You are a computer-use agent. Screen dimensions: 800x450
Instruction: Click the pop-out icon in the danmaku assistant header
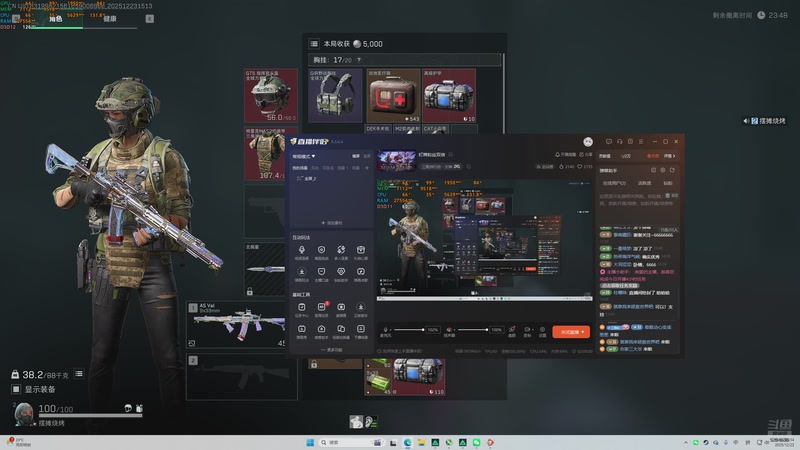click(x=672, y=170)
